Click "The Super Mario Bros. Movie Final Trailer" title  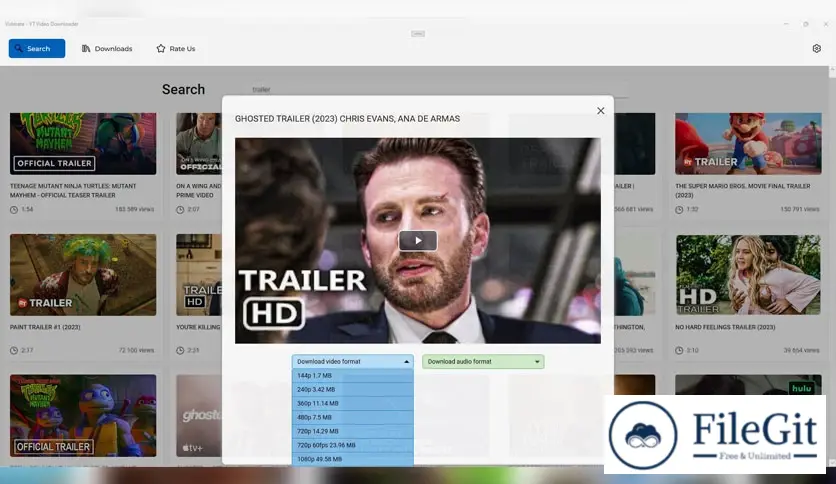pos(743,190)
